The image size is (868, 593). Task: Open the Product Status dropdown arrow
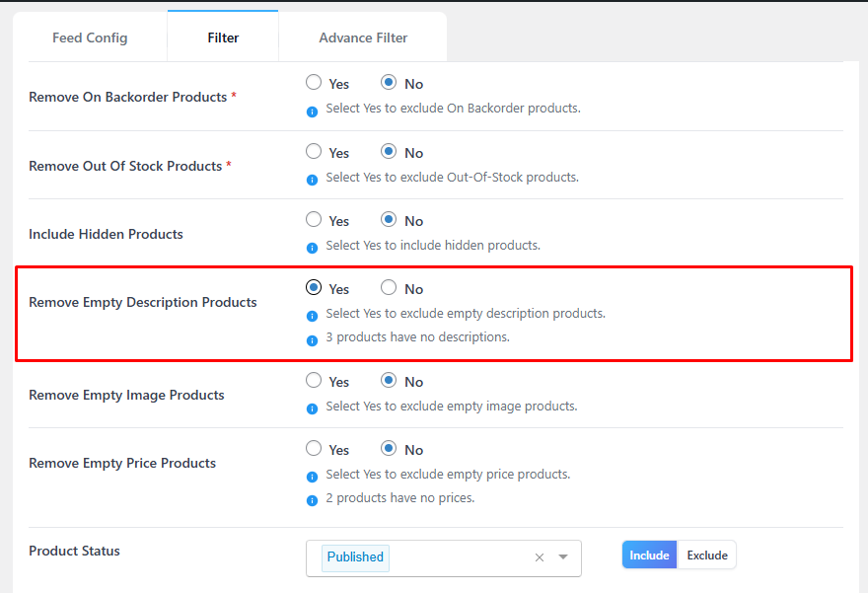click(563, 557)
